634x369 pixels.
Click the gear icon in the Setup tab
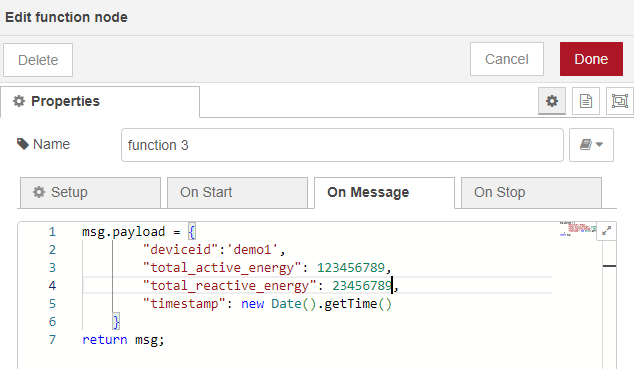(39, 192)
